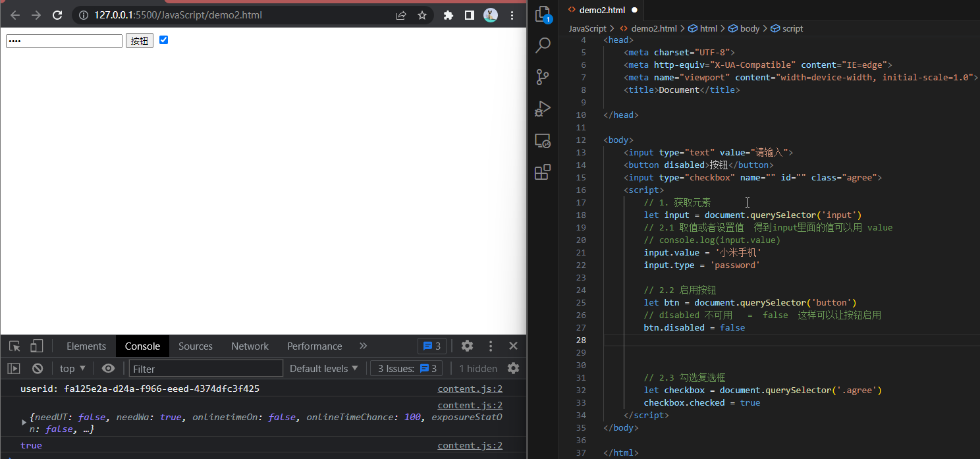The height and width of the screenshot is (459, 980).
Task: Switch to the Network tab
Action: 250,346
